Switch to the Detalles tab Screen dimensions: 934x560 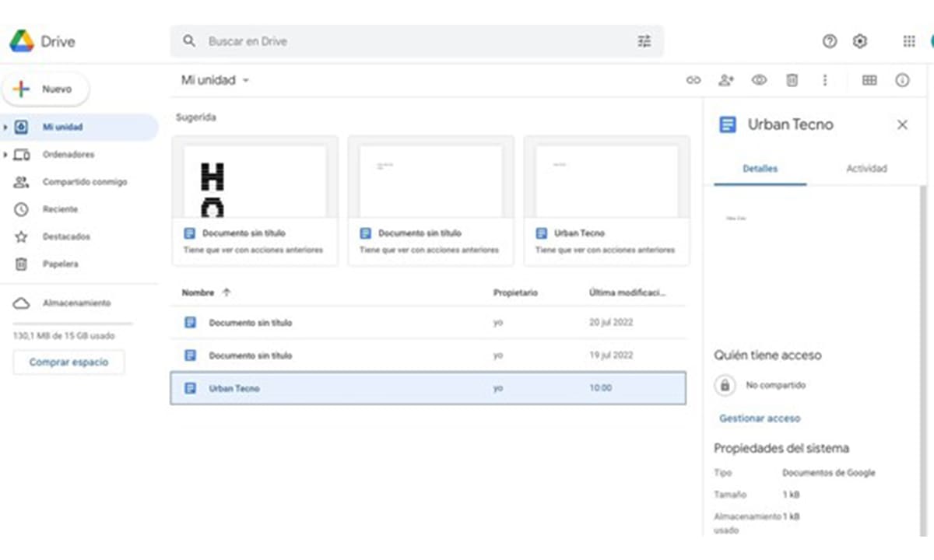pos(760,169)
